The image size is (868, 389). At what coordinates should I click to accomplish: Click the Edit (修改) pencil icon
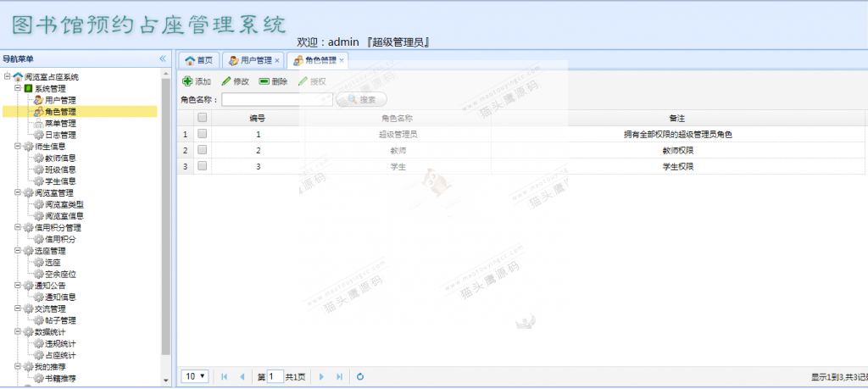coord(225,81)
